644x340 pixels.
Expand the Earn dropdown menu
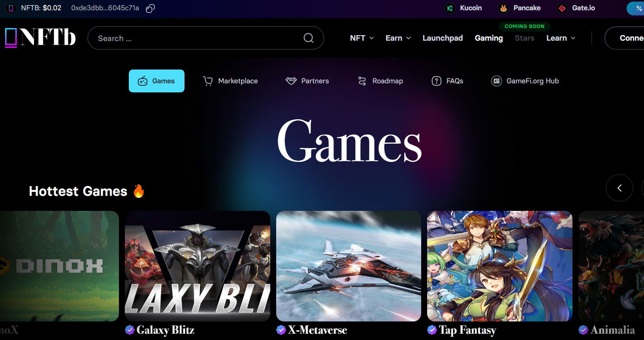click(x=398, y=38)
